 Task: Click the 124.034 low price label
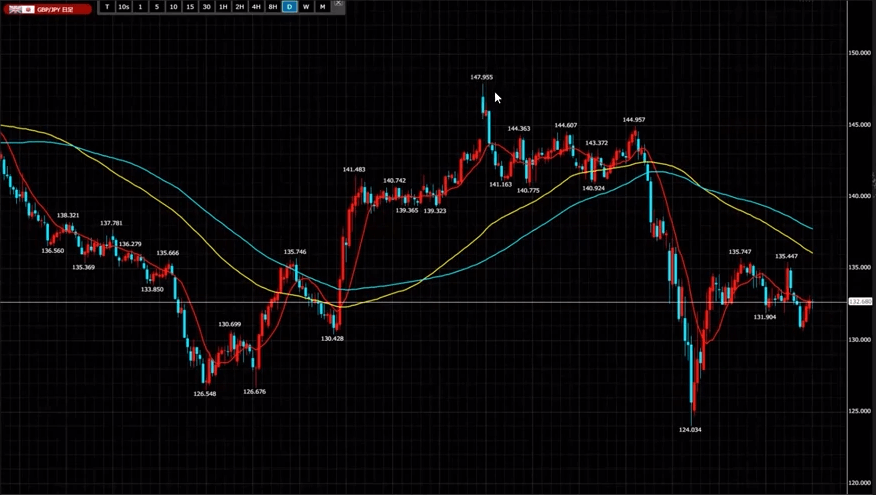pyautogui.click(x=690, y=429)
